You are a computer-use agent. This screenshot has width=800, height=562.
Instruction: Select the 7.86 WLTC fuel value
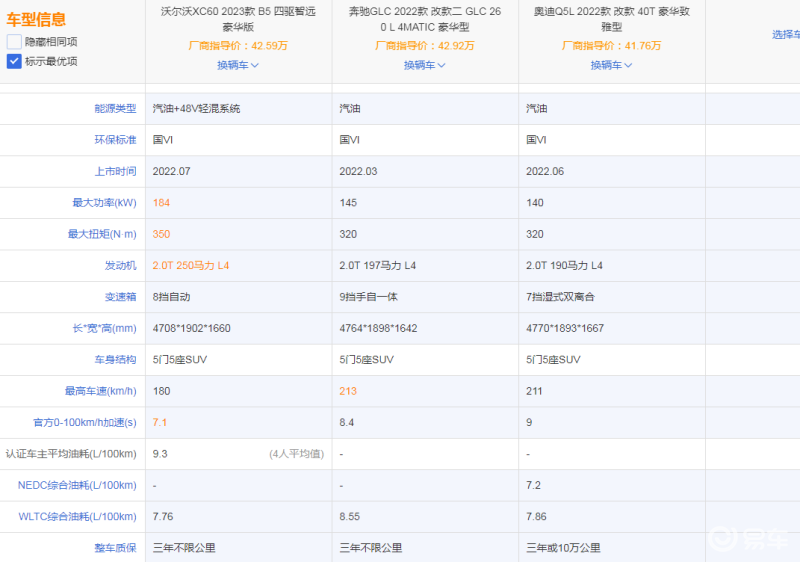pyautogui.click(x=536, y=517)
